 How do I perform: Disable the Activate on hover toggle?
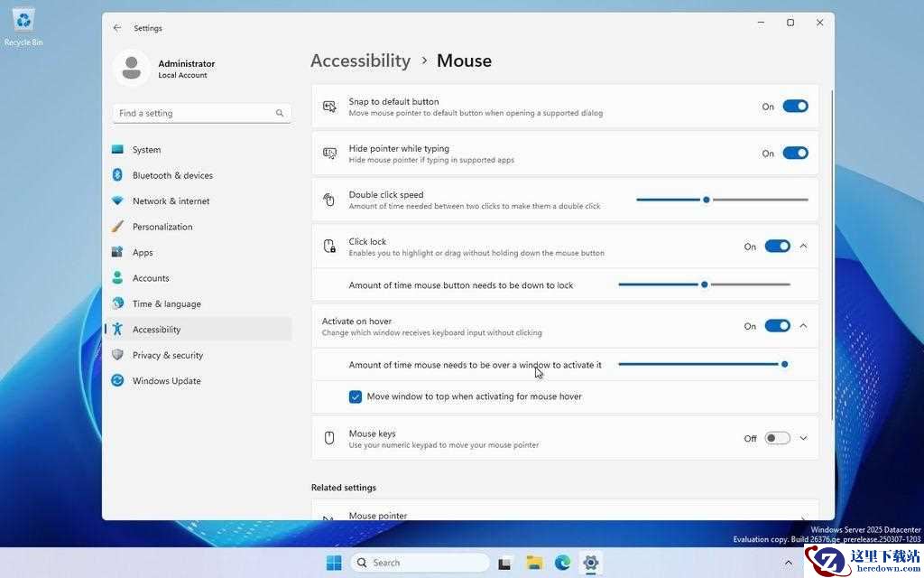click(x=777, y=325)
